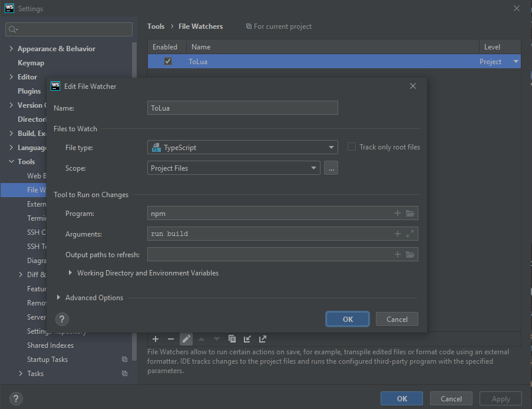Click the Export watchers icon
Viewport: 532px width, 409px height.
[x=263, y=339]
